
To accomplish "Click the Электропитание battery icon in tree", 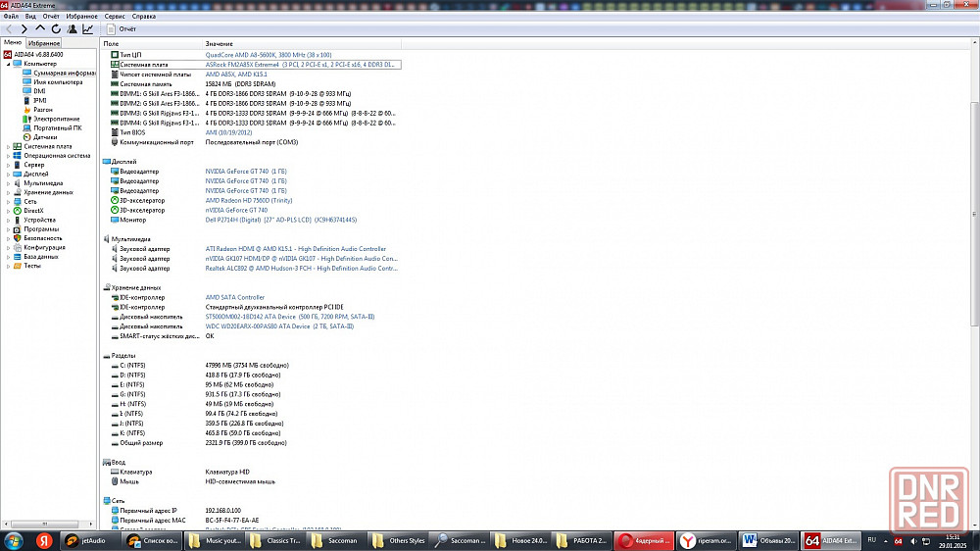I will coord(26,119).
